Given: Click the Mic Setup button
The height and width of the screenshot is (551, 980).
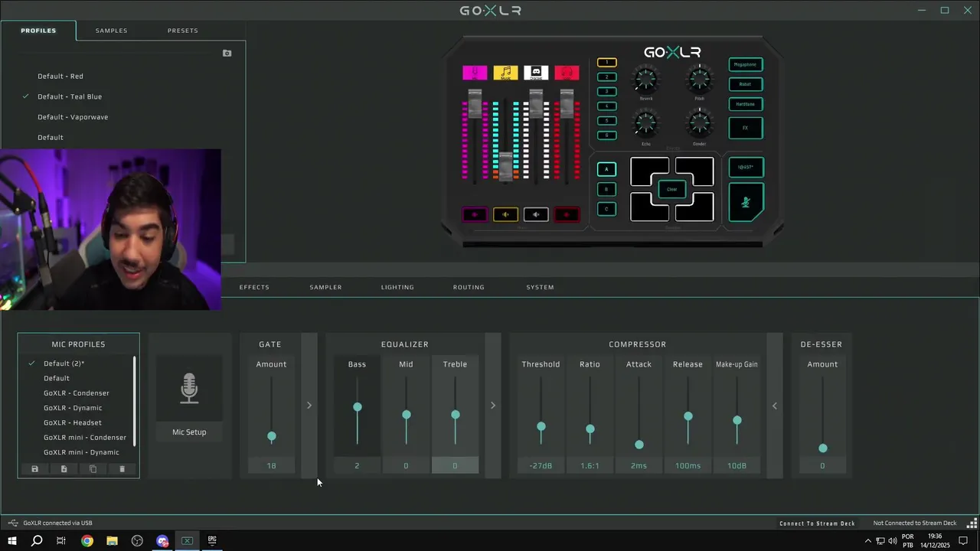Looking at the screenshot, I should [189, 432].
